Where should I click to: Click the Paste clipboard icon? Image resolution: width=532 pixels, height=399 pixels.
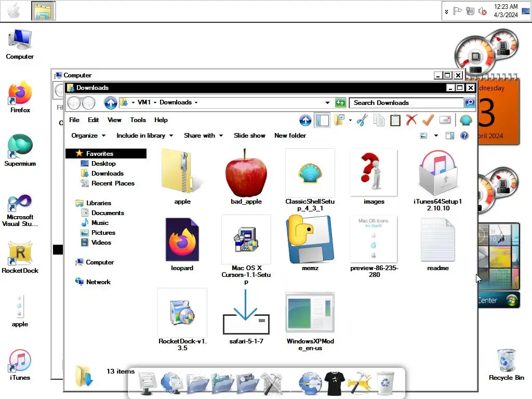tap(395, 120)
